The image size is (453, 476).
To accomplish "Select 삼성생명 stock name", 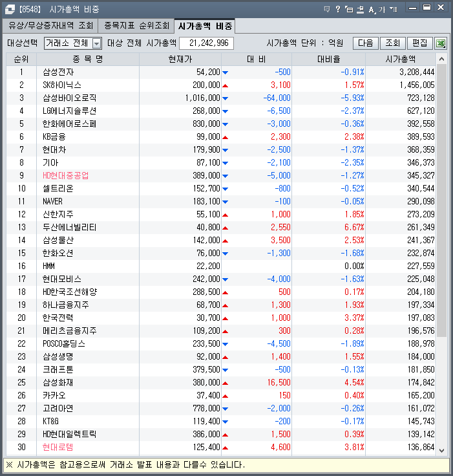I will [x=58, y=357].
